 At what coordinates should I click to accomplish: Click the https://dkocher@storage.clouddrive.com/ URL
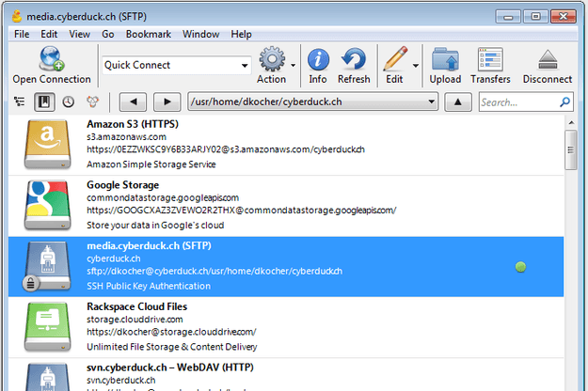[171, 332]
